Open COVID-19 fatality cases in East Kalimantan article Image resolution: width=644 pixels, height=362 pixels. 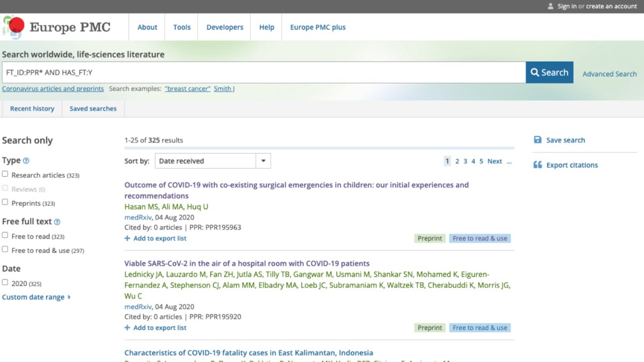[248, 353]
